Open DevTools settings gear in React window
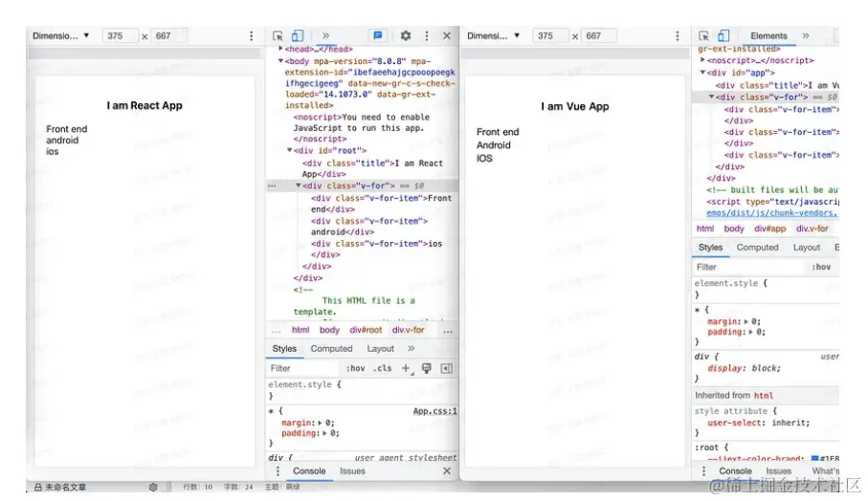This screenshot has width=868, height=501. pos(406,36)
